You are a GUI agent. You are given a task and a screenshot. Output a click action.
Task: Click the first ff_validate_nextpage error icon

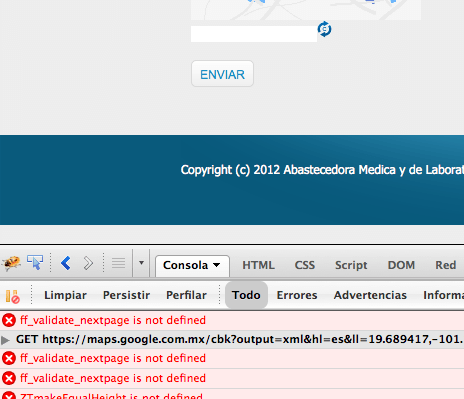coord(9,321)
